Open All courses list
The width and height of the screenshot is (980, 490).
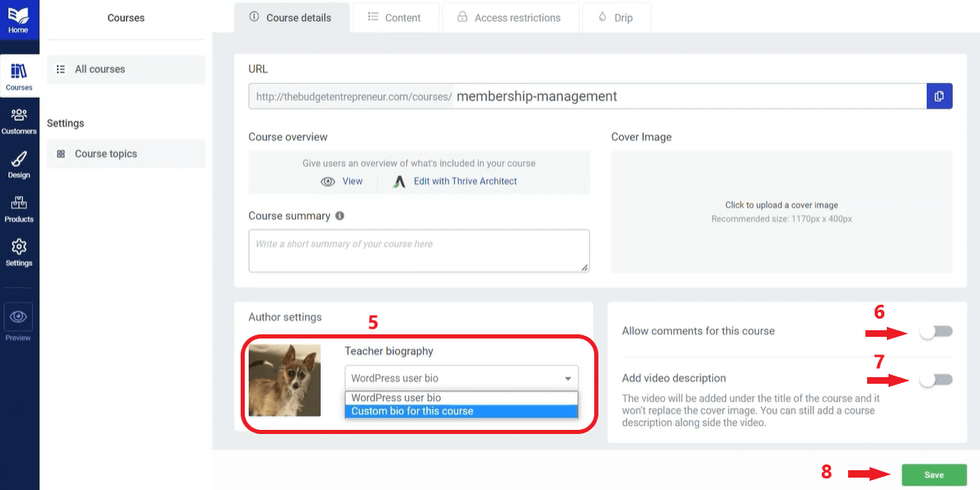point(126,69)
